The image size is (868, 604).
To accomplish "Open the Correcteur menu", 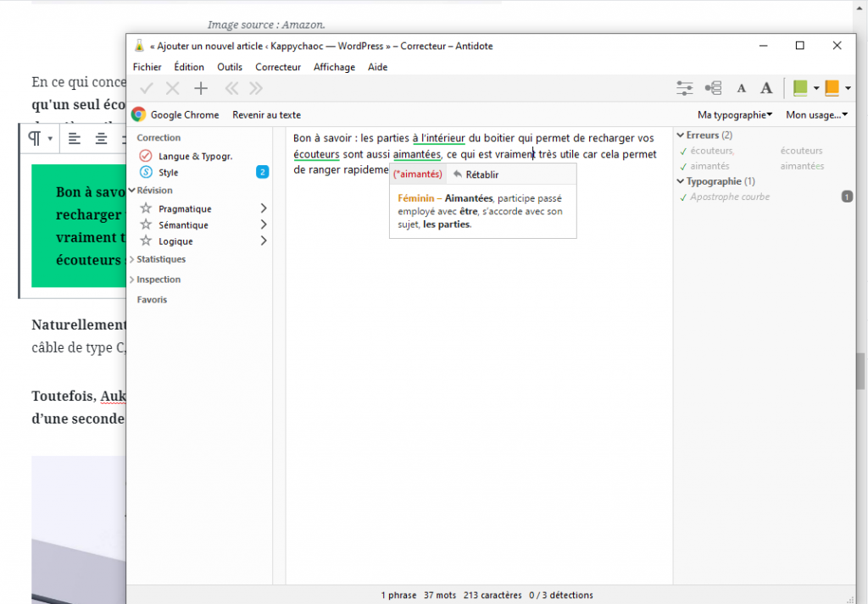I will tap(278, 67).
